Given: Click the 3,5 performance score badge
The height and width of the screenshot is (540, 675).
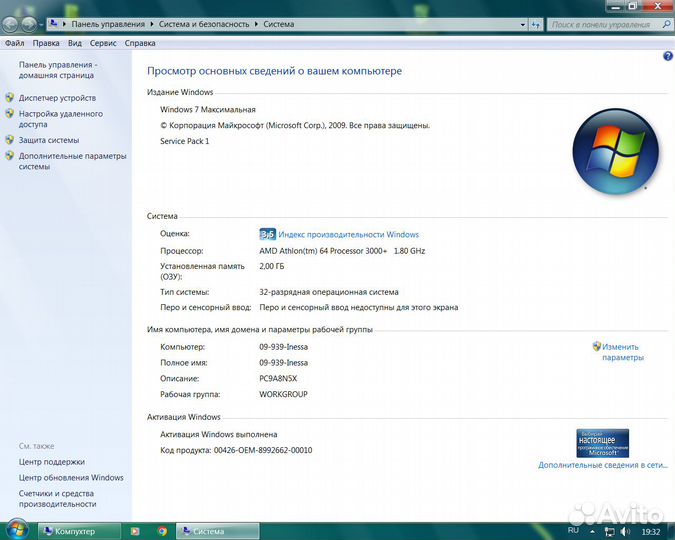Looking at the screenshot, I should pos(267,234).
